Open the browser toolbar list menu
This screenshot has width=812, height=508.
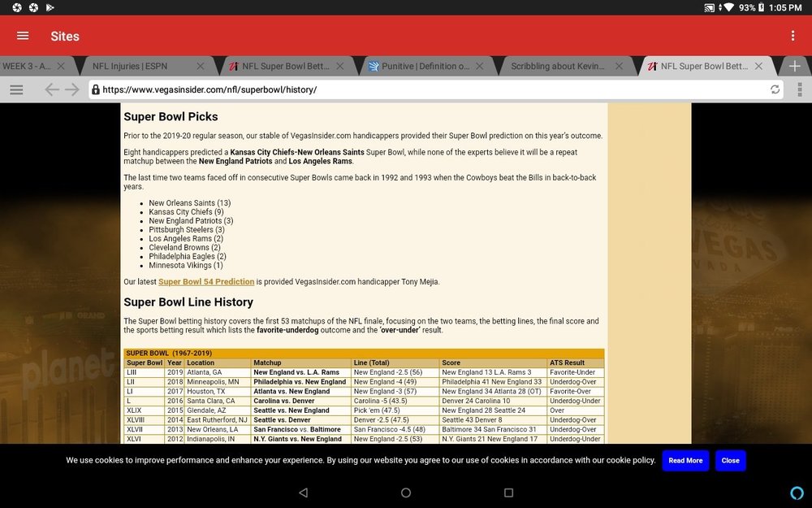pos(16,89)
